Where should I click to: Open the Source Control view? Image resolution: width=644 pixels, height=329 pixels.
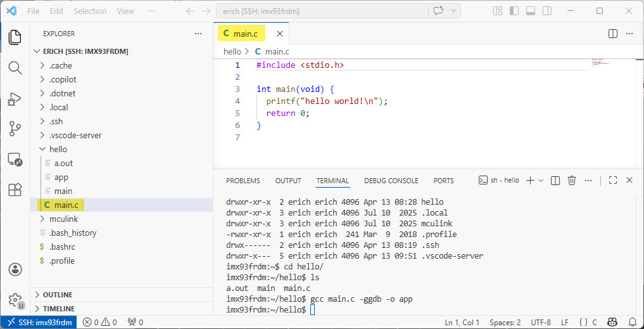point(15,129)
